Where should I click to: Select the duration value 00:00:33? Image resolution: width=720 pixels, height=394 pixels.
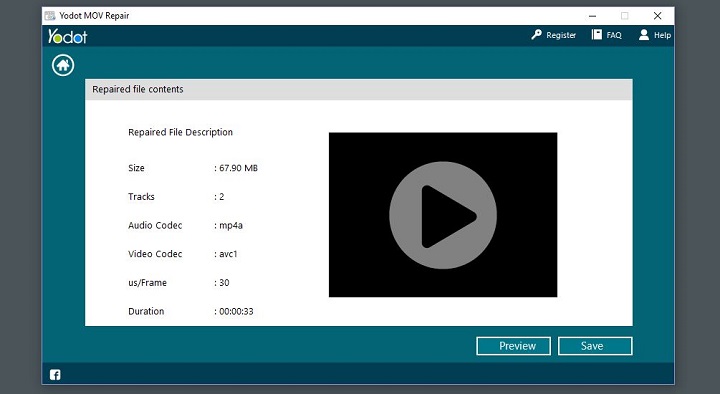coord(236,311)
